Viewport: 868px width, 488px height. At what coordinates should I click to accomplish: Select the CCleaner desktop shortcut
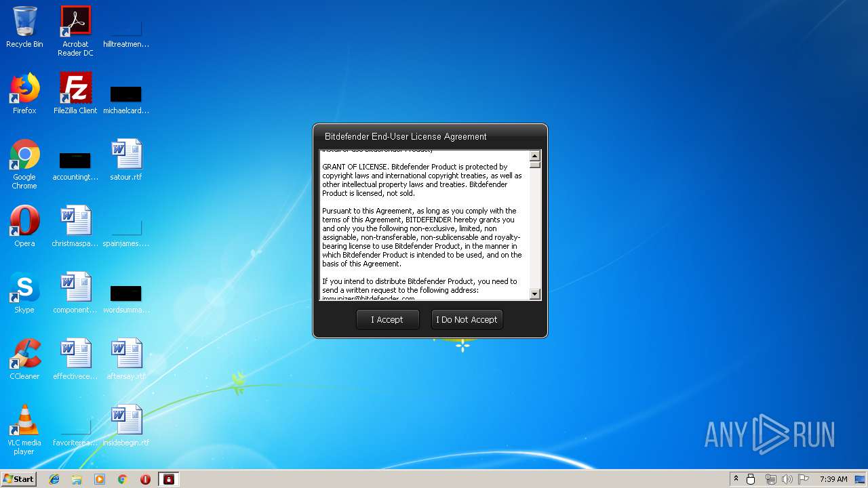(24, 359)
